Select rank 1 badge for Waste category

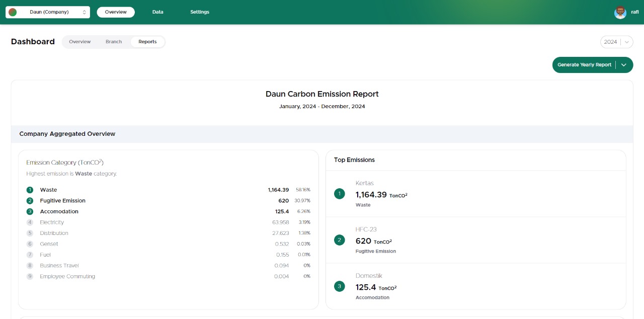tap(30, 190)
